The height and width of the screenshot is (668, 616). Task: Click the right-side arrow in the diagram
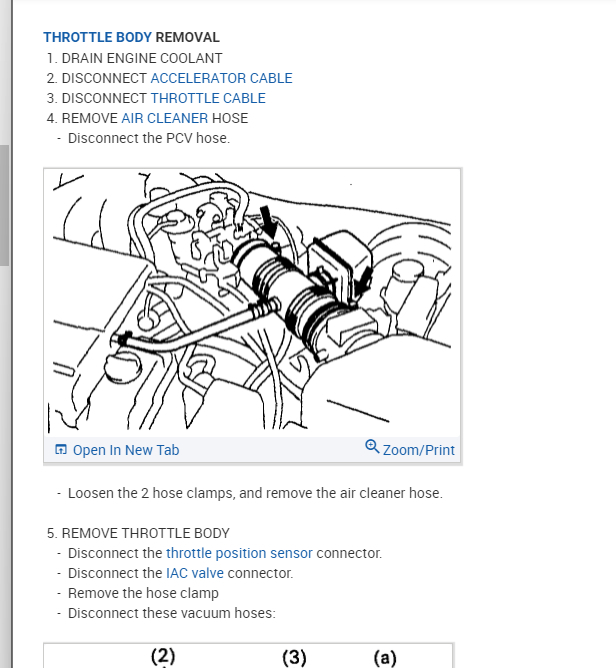click(363, 281)
